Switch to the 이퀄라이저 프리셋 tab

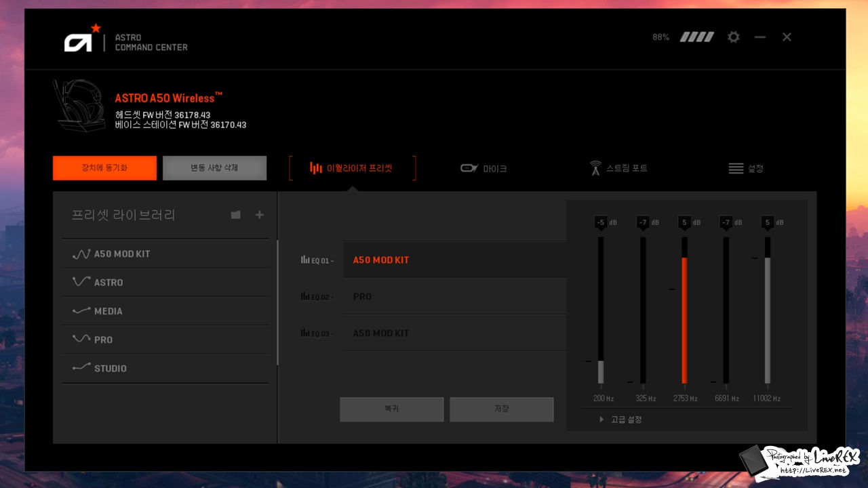pyautogui.click(x=352, y=168)
